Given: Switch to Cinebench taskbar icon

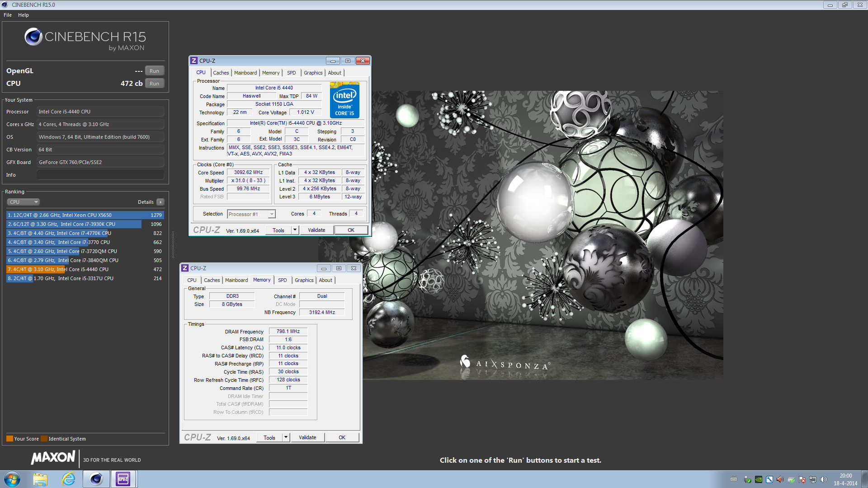Looking at the screenshot, I should point(96,479).
